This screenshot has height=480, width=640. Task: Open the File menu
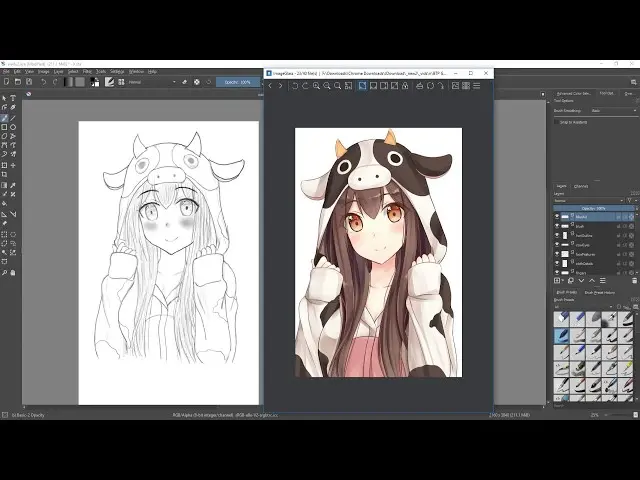pyautogui.click(x=6, y=71)
